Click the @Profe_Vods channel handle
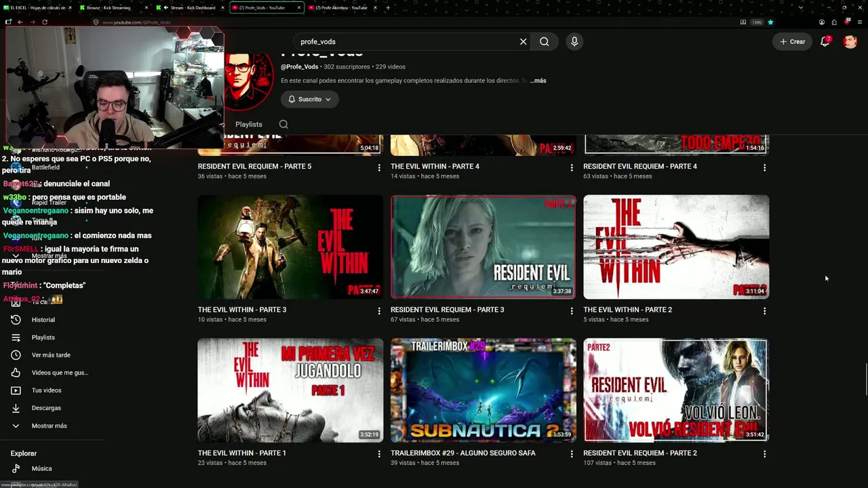The height and width of the screenshot is (488, 868). tap(300, 66)
